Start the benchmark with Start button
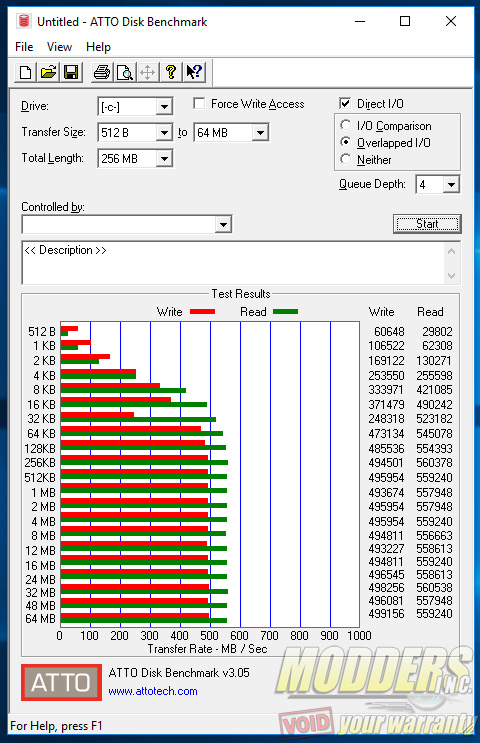 [427, 224]
